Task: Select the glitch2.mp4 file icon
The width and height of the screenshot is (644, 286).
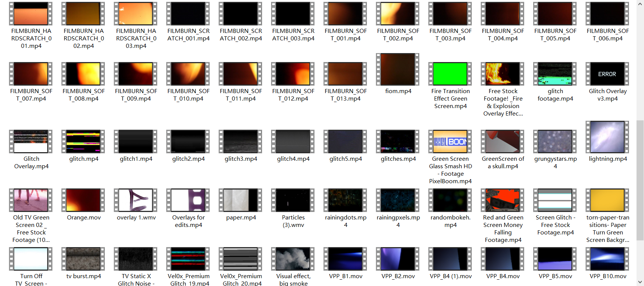Action: click(x=188, y=142)
